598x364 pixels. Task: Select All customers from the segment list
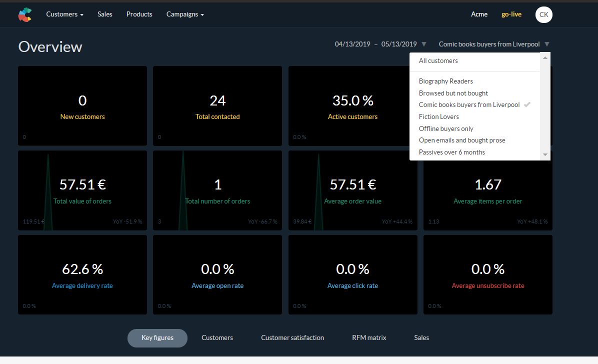point(438,61)
